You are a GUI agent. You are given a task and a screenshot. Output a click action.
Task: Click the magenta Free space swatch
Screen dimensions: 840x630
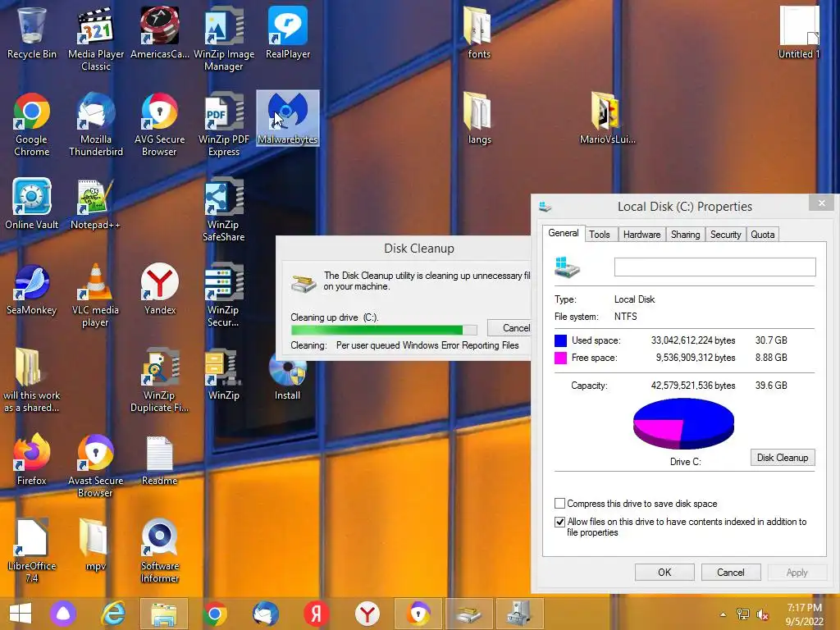point(560,358)
